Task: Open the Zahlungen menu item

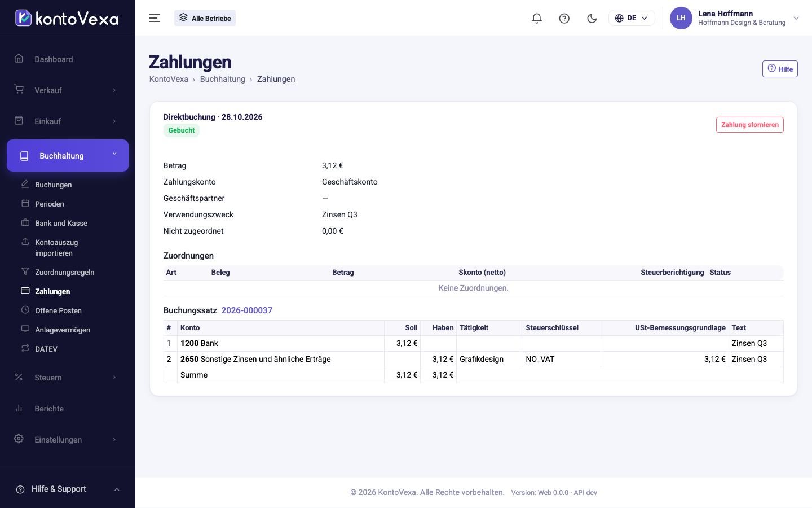Action: click(x=52, y=291)
